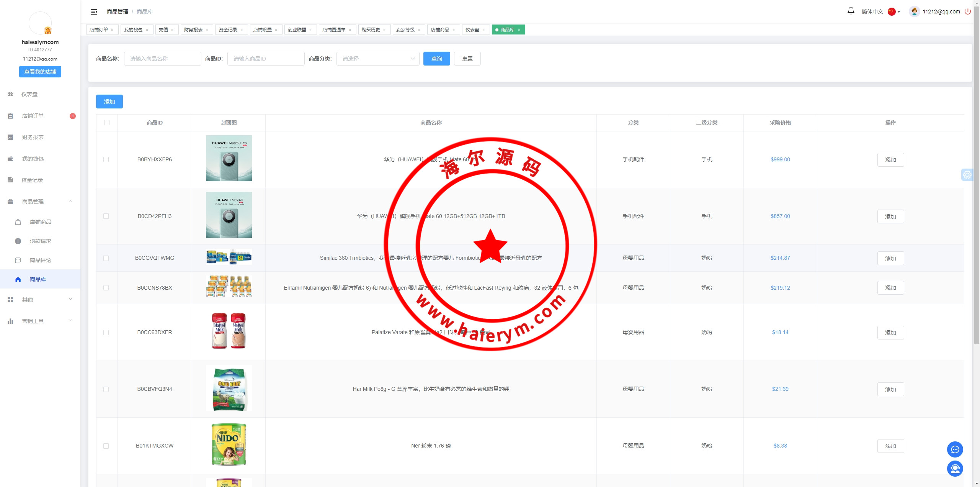Close the 商品库 active tab
Screen dimensions: 980x487
pyautogui.click(x=519, y=30)
